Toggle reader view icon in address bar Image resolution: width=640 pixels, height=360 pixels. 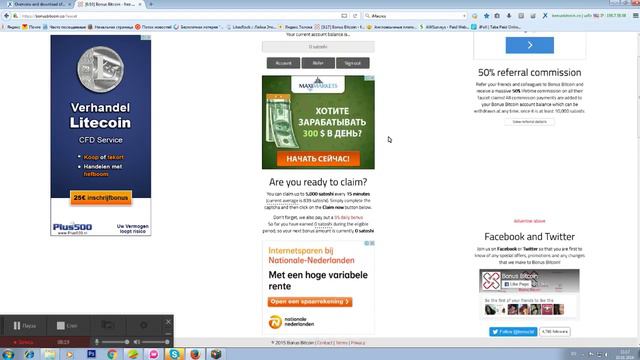coord(344,16)
